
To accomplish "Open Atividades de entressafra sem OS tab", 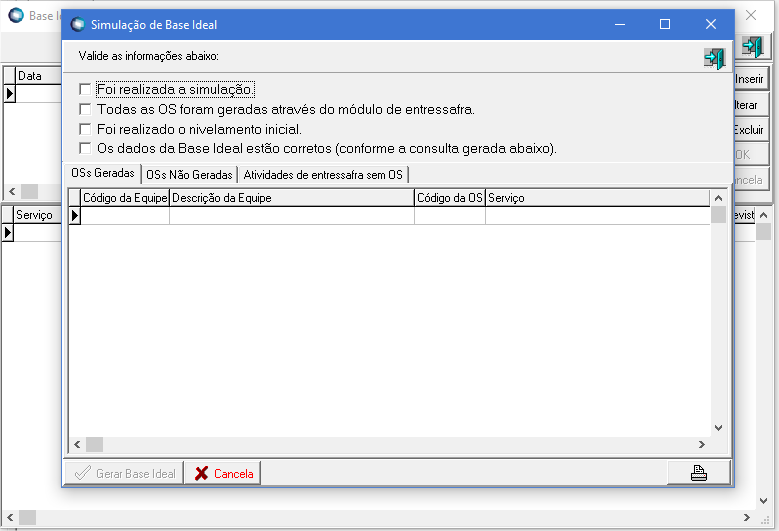I will (323, 174).
